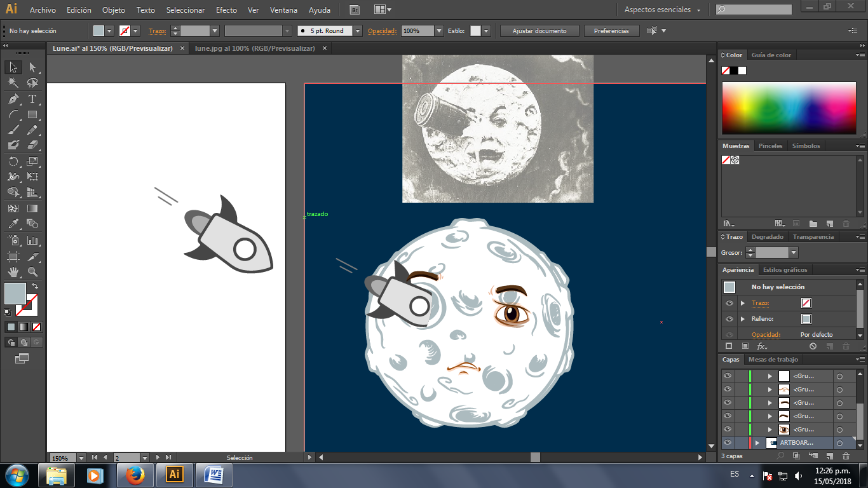
Task: Select the Shape Builder tool
Action: coord(13,193)
